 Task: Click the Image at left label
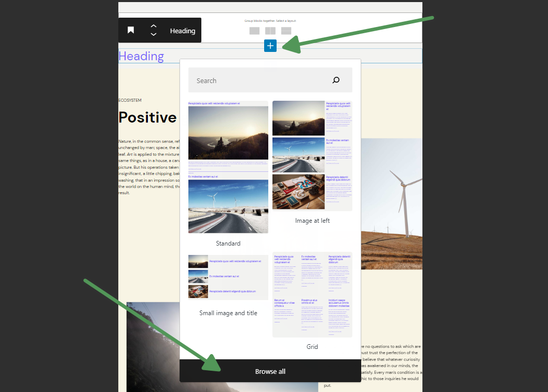pyautogui.click(x=312, y=221)
